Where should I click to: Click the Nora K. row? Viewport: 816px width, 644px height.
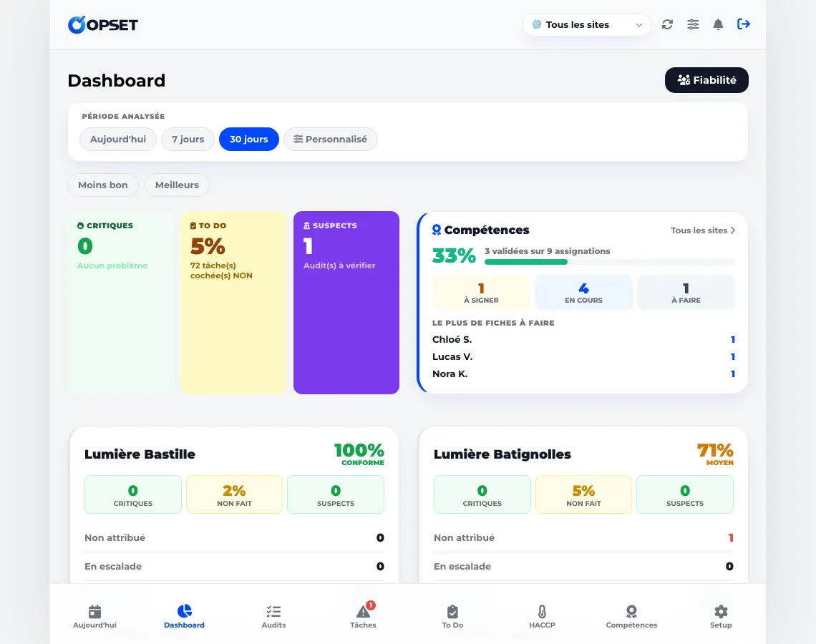point(583,374)
